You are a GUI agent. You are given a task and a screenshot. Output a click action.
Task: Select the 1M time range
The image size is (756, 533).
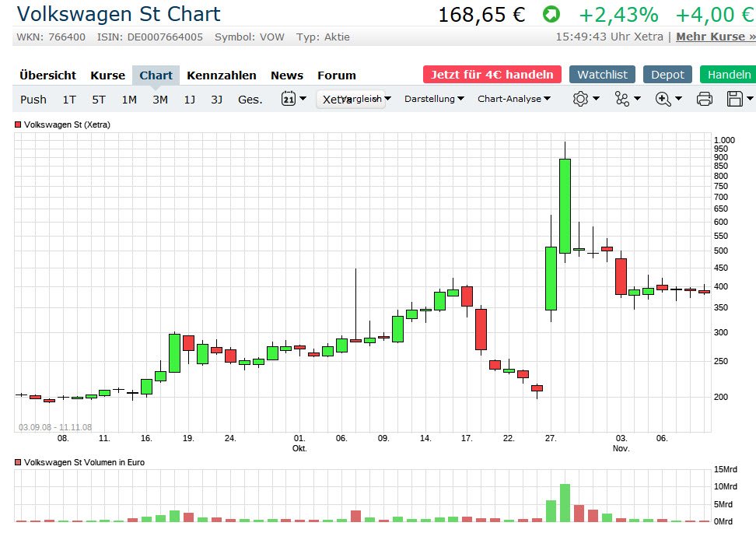[x=129, y=100]
